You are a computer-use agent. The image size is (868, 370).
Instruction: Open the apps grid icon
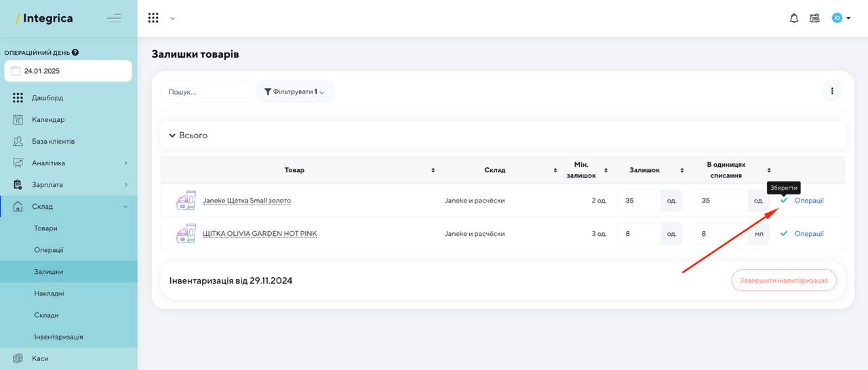153,18
